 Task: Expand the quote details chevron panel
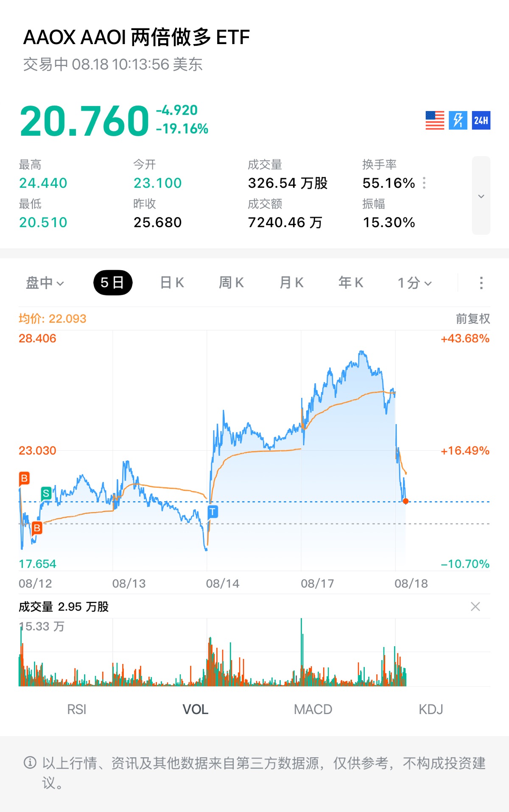[481, 195]
